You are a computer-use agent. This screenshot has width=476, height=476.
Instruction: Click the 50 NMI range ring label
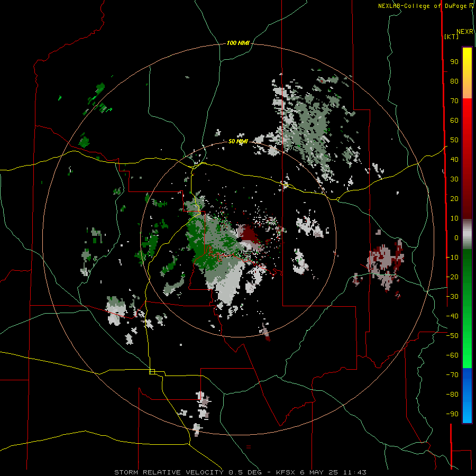[x=238, y=141]
